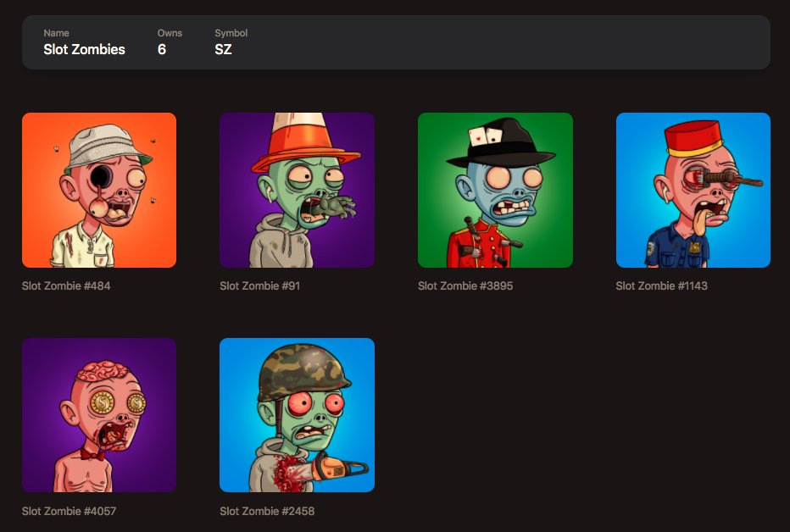Viewport: 790px width, 532px height.
Task: Click the symbol value 'SZ'
Action: [223, 49]
